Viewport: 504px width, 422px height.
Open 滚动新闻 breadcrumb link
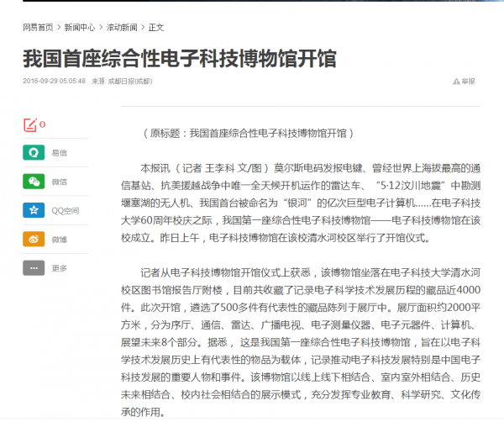coord(122,28)
